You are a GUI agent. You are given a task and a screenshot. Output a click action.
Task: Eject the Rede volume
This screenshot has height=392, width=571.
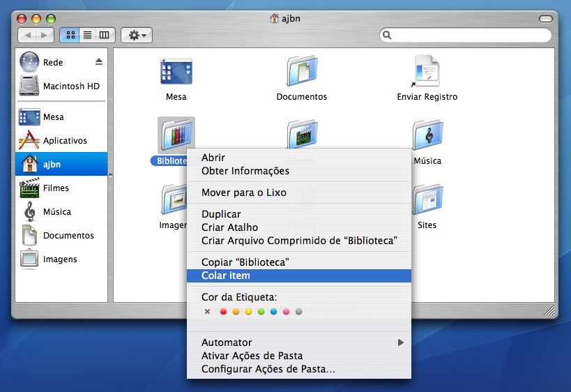(x=99, y=61)
